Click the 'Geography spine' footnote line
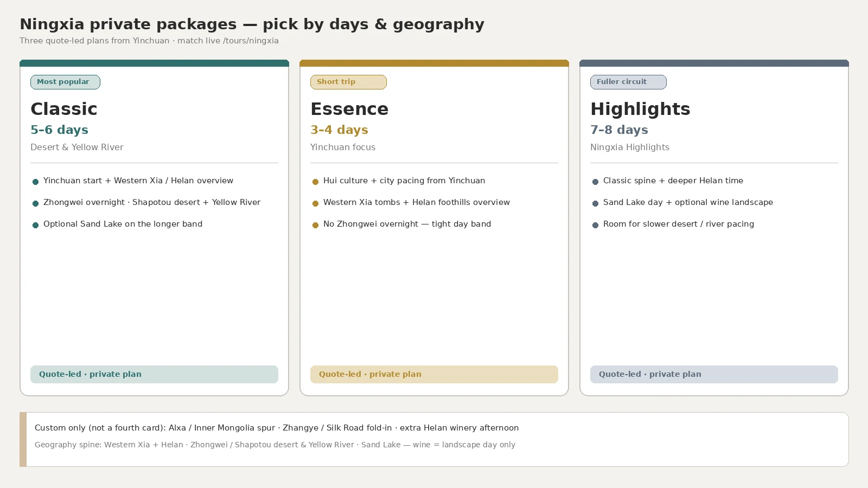This screenshot has width=868, height=488. (275, 445)
